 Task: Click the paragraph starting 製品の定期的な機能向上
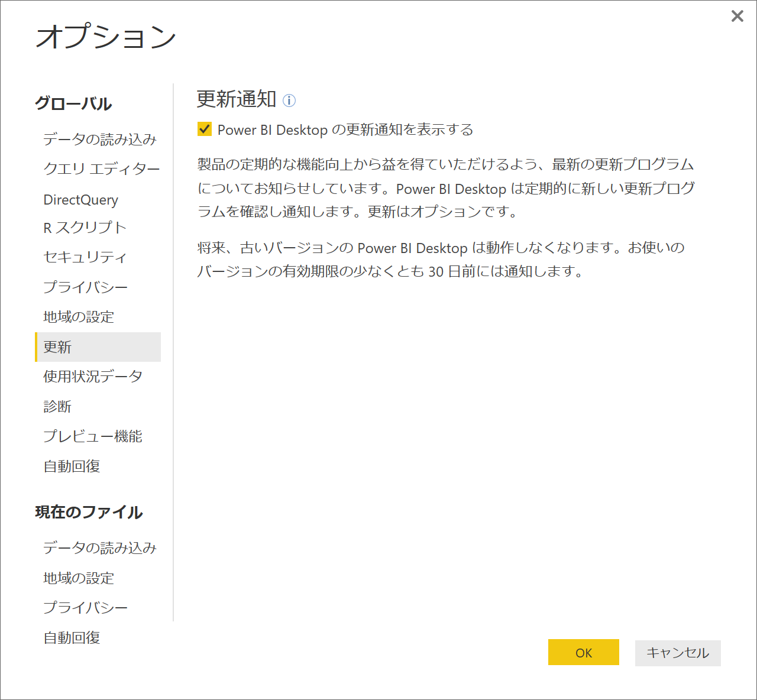click(445, 188)
